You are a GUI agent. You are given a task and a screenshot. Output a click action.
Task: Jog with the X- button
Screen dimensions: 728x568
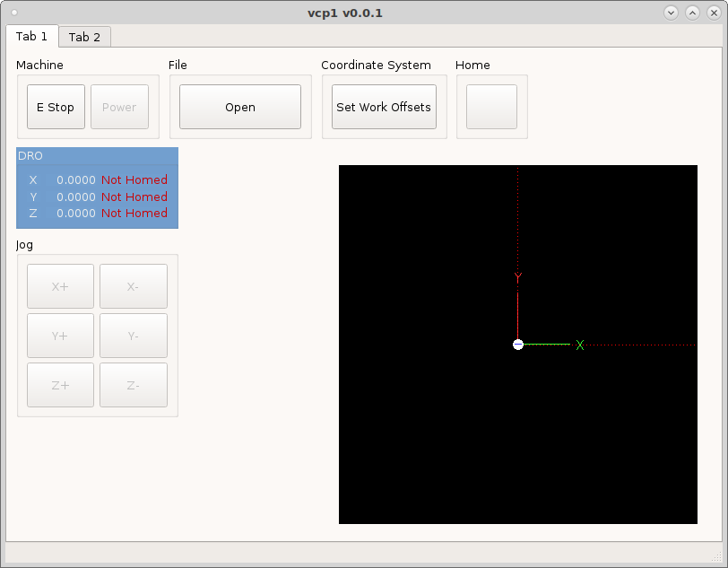click(x=134, y=286)
